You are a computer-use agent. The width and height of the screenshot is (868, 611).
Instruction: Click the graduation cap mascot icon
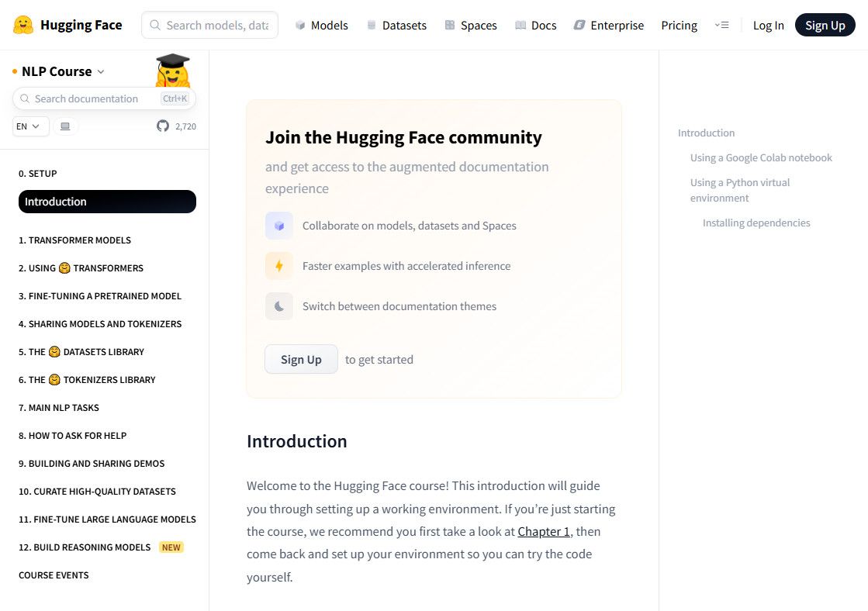click(x=172, y=71)
